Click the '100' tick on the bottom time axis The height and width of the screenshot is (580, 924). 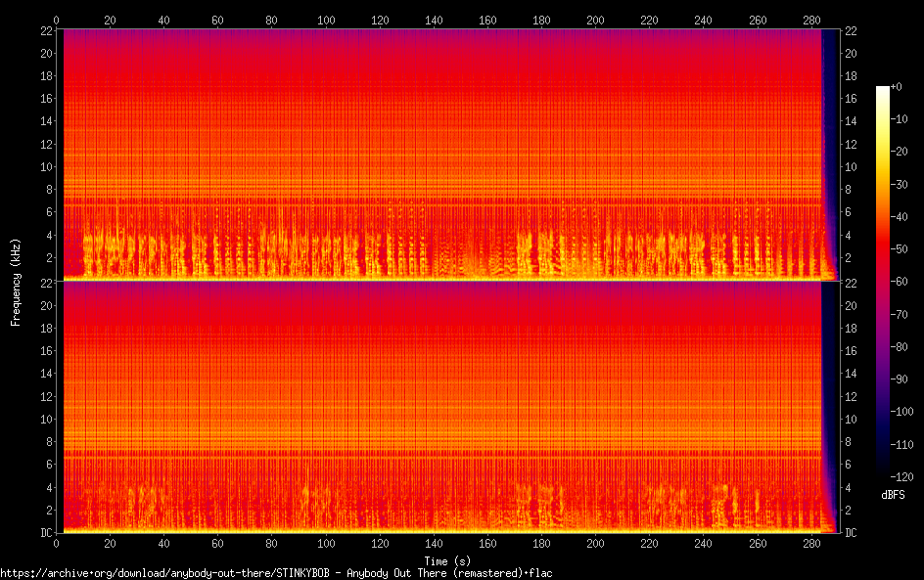click(326, 544)
